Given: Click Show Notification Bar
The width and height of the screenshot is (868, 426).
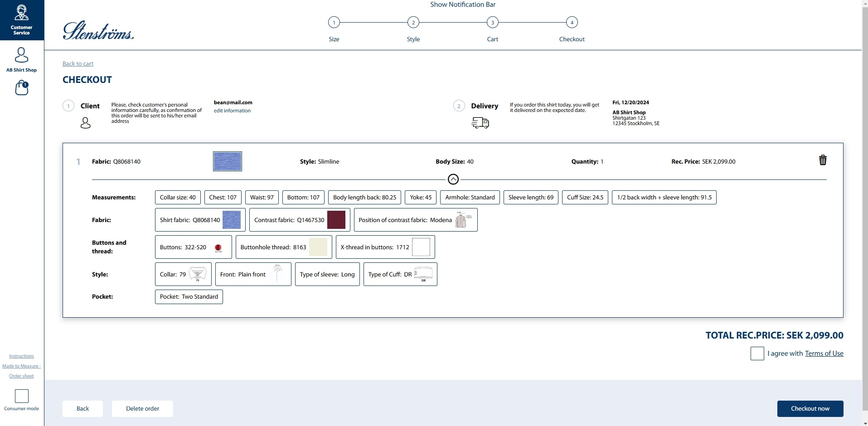Looking at the screenshot, I should click(x=462, y=5).
